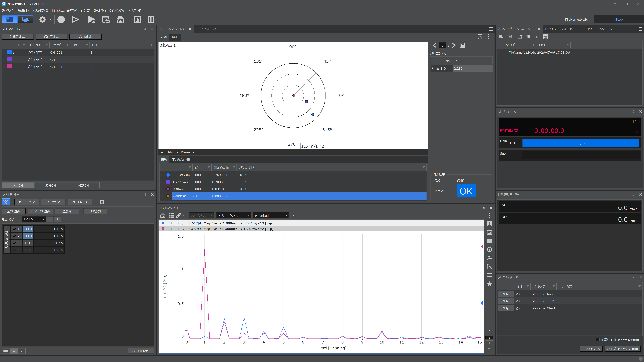Click the record circle button
This screenshot has height=362, width=644.
(x=61, y=19)
